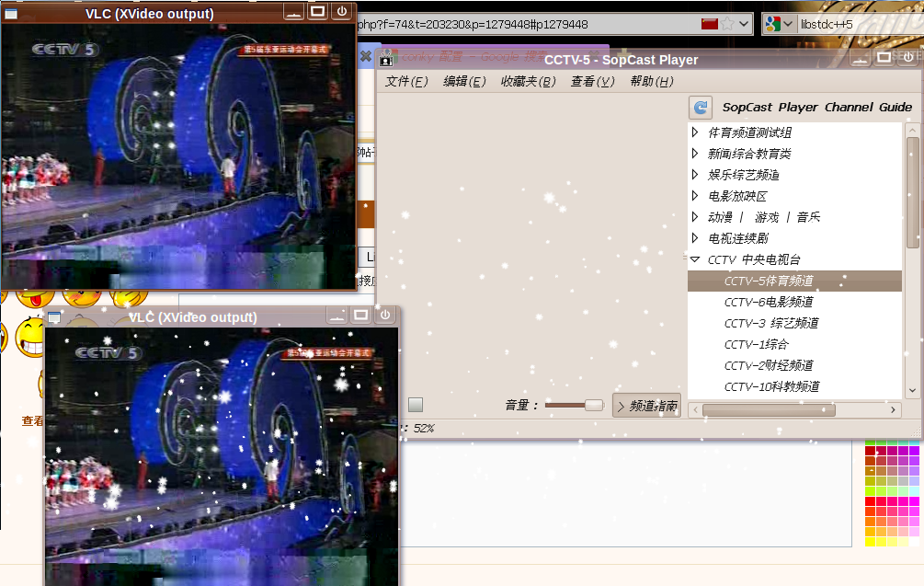Click the 音量 volume slider

[x=575, y=405]
